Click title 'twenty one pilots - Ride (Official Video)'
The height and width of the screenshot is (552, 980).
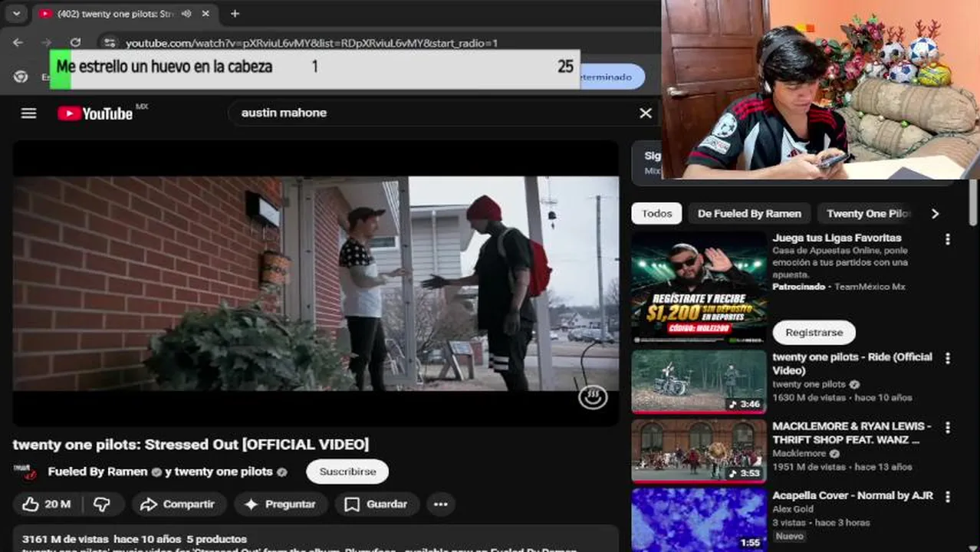pos(853,363)
